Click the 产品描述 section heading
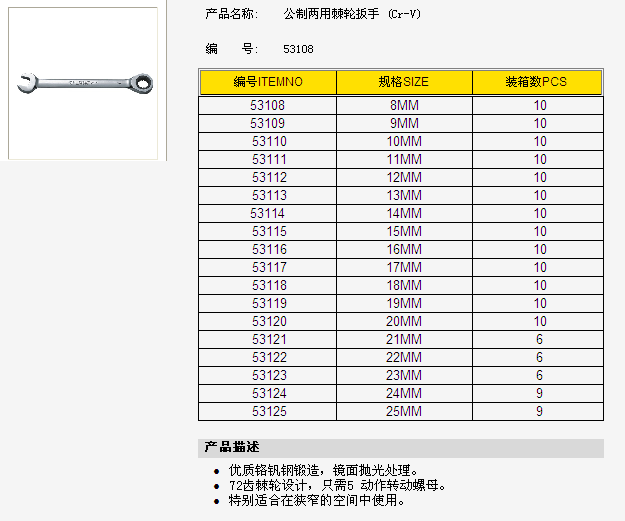The width and height of the screenshot is (625, 521). click(x=232, y=447)
